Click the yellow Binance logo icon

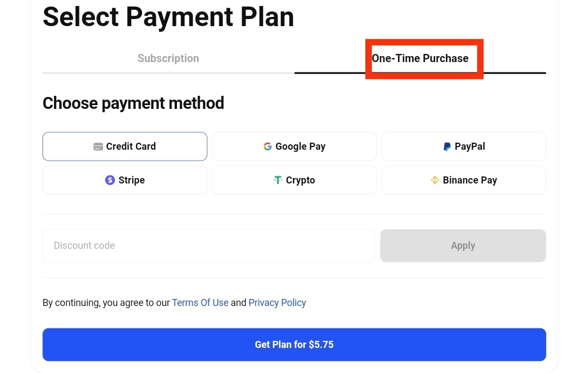(x=434, y=180)
